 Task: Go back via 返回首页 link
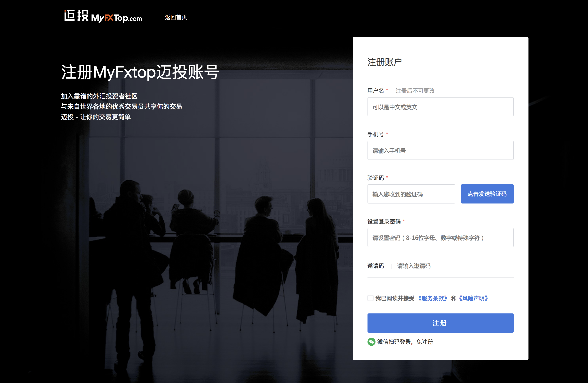coord(176,17)
